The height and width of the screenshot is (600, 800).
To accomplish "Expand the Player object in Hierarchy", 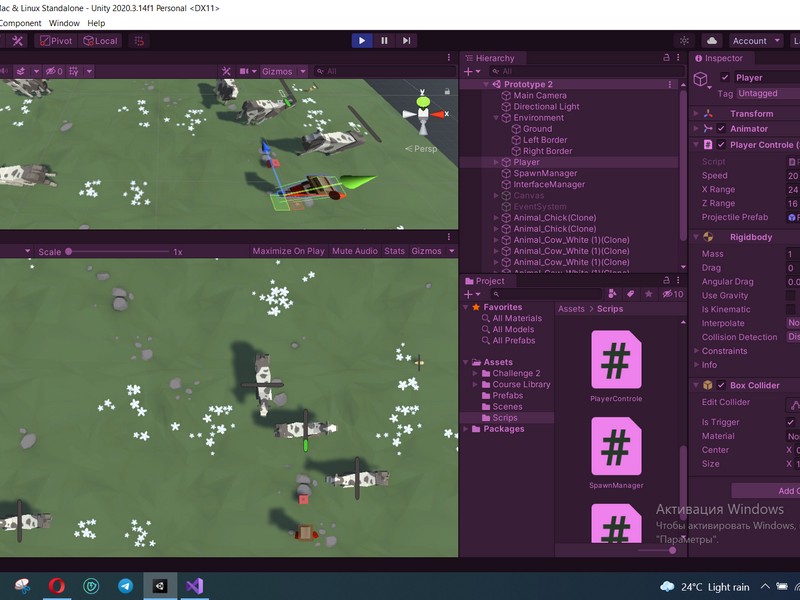I will 495,162.
